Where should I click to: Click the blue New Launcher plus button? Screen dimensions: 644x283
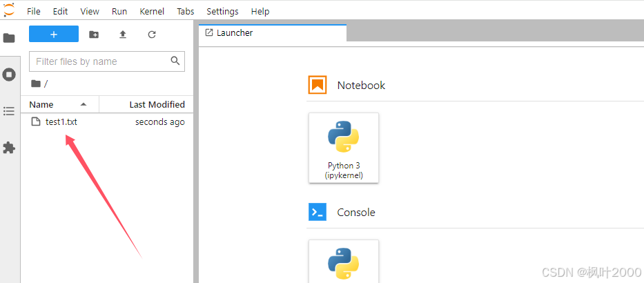tap(54, 34)
